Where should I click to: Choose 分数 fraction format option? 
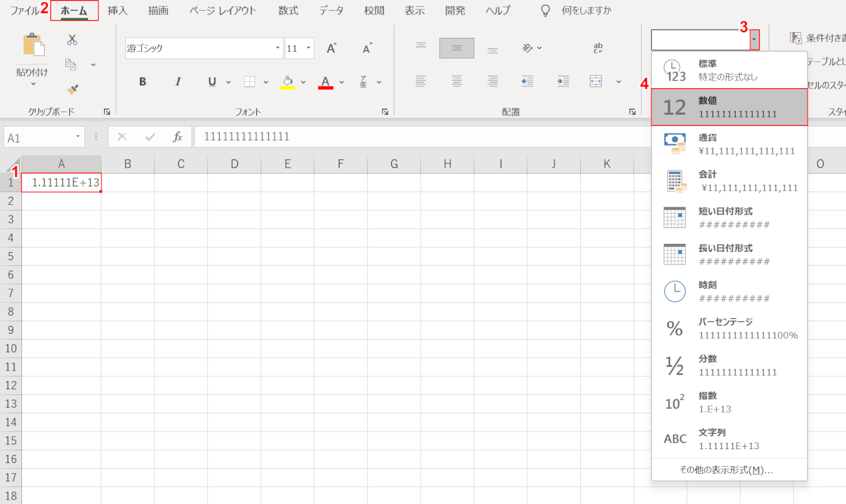pyautogui.click(x=729, y=365)
